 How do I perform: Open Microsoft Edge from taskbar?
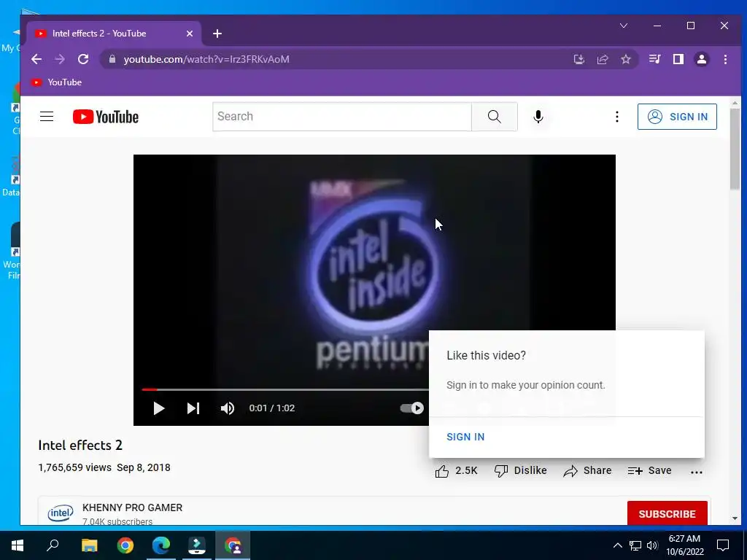[x=161, y=545]
